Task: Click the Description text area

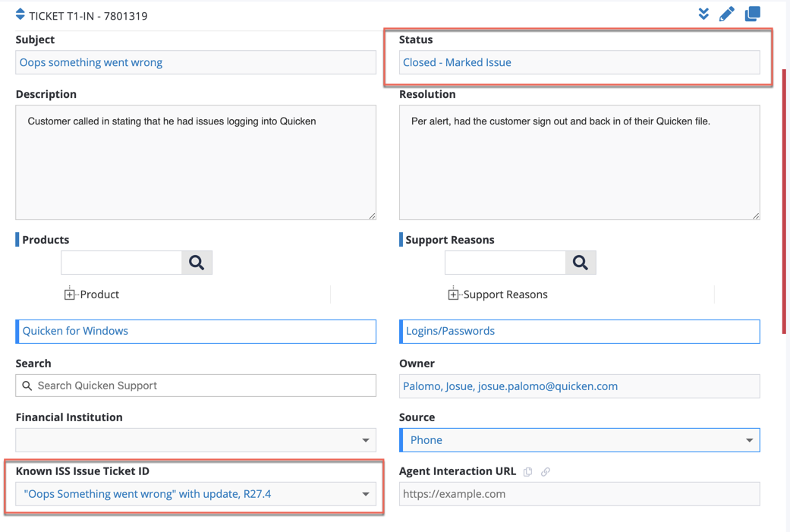Action: [196, 162]
